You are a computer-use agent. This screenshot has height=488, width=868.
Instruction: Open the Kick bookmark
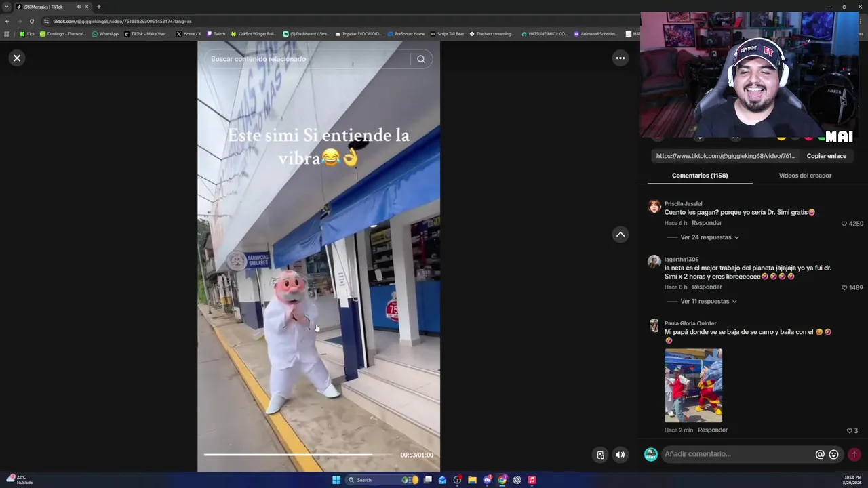[x=27, y=34]
